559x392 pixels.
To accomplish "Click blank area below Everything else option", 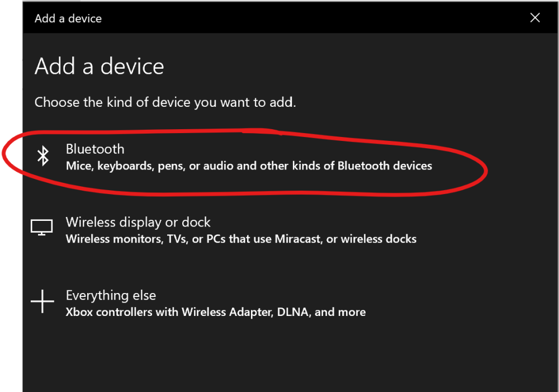I will [279, 358].
